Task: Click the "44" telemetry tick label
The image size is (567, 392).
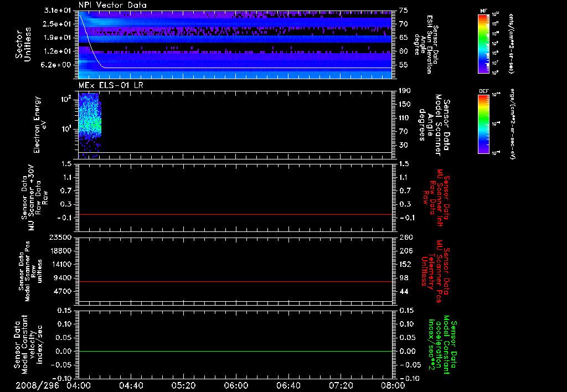Action: click(x=404, y=291)
